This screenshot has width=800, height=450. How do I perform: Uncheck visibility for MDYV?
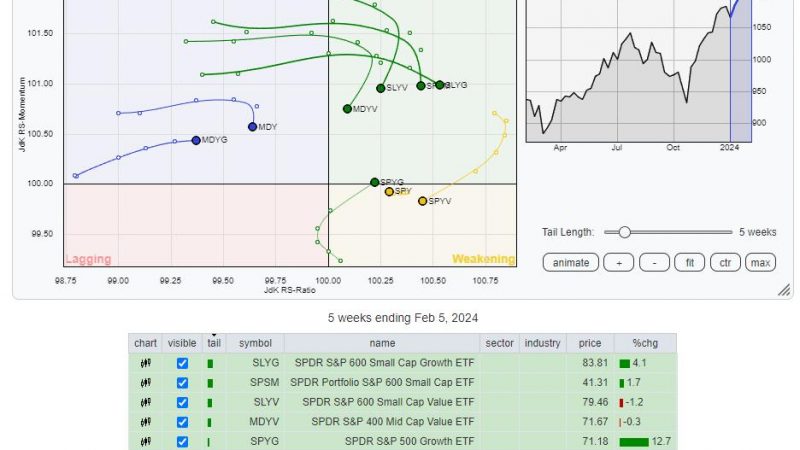click(x=182, y=422)
